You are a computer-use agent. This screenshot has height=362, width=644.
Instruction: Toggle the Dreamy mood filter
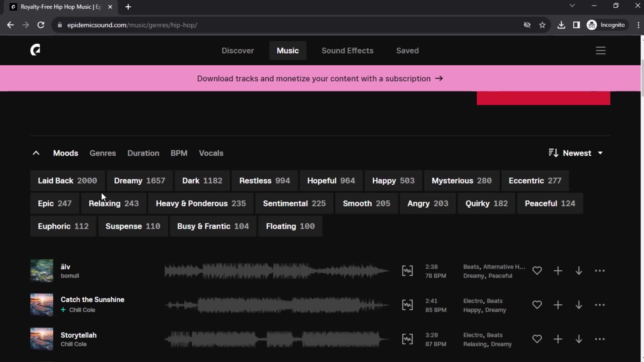tap(140, 181)
